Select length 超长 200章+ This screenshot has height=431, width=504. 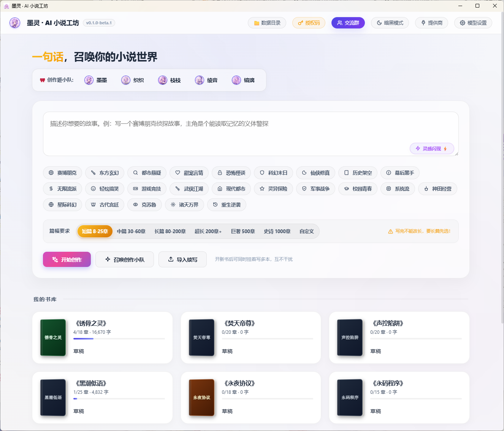coord(208,231)
